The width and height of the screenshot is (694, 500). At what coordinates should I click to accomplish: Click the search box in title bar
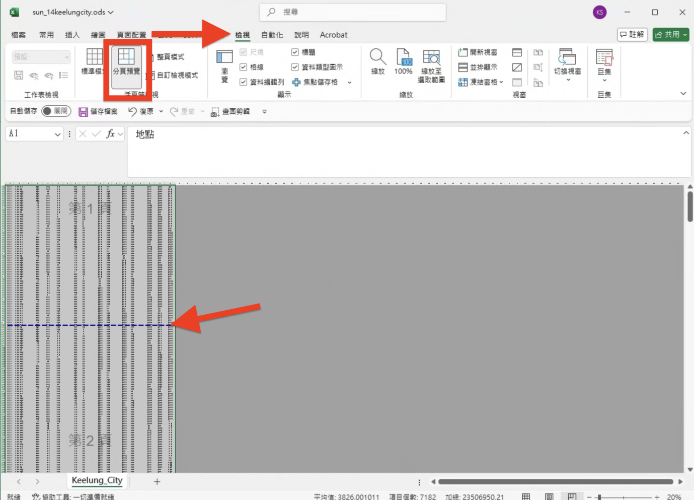pyautogui.click(x=353, y=12)
